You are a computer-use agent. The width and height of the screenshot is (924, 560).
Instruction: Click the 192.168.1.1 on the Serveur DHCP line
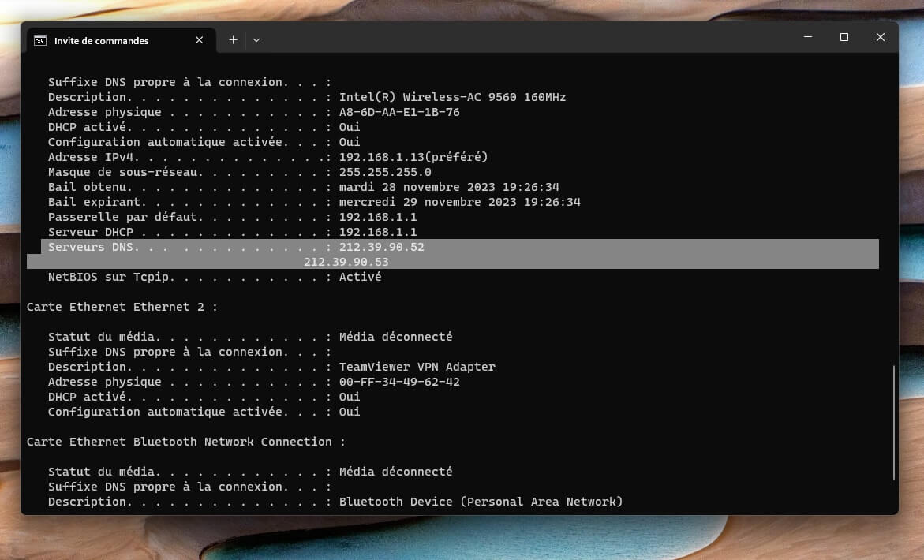[x=378, y=232]
